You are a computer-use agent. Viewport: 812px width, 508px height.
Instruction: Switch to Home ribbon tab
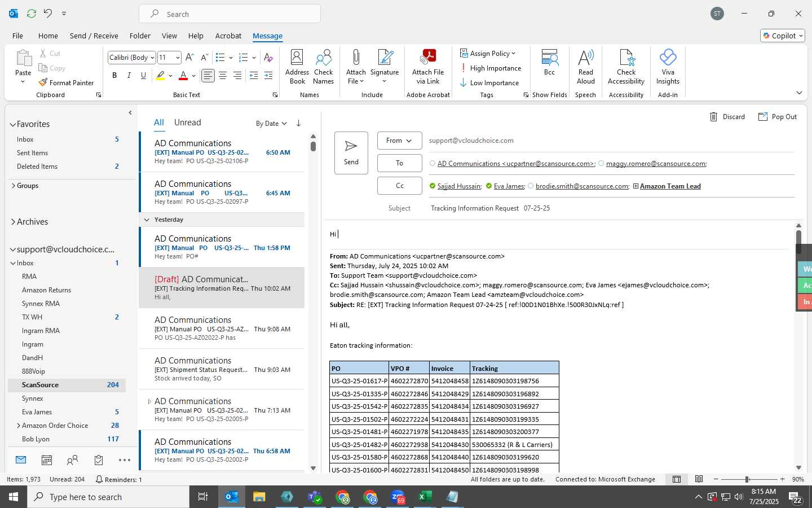[x=48, y=36]
